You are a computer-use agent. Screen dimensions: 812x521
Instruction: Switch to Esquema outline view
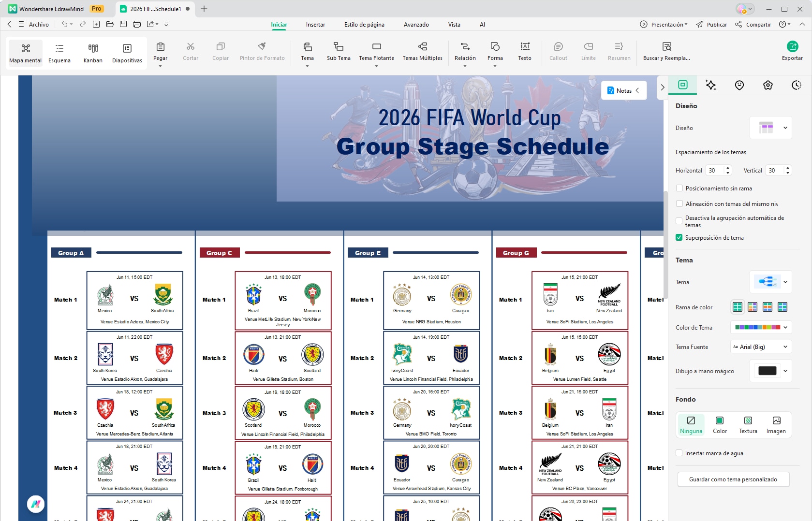[x=59, y=53]
